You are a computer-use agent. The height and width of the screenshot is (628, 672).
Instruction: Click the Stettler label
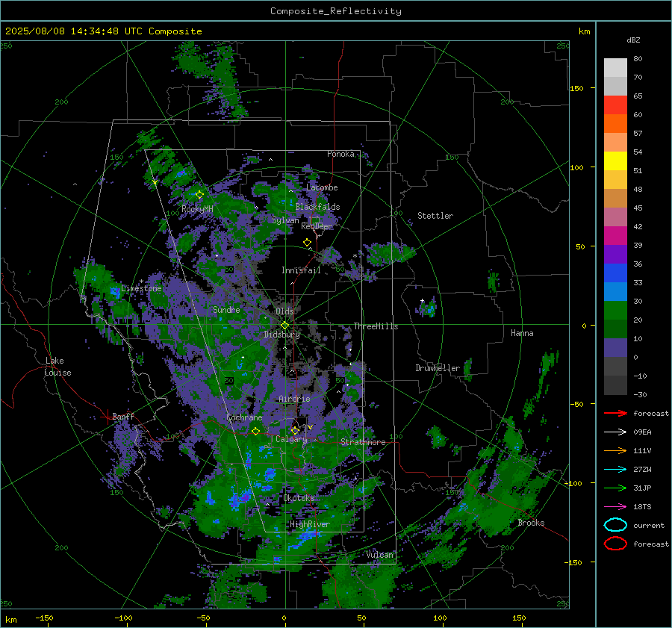435,216
